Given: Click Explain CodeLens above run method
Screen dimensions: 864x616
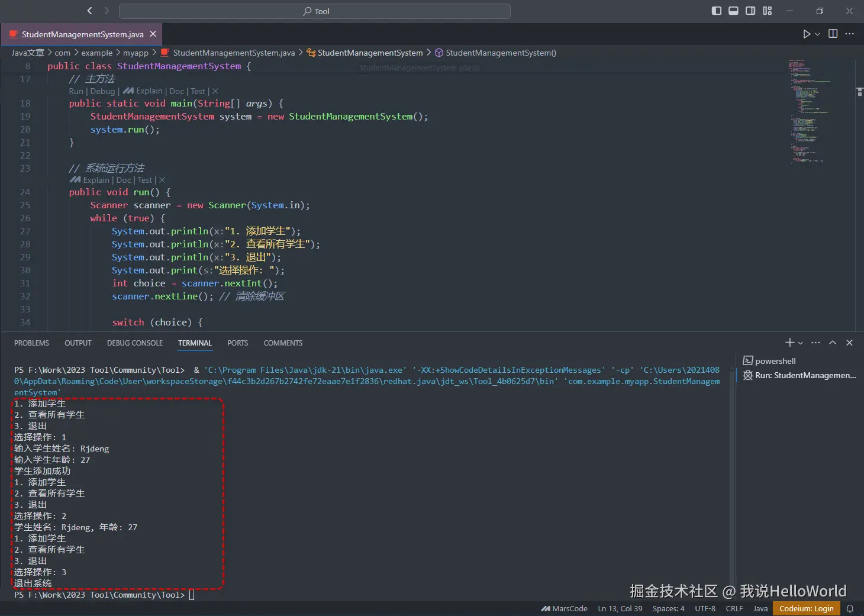Looking at the screenshot, I should tap(89, 180).
